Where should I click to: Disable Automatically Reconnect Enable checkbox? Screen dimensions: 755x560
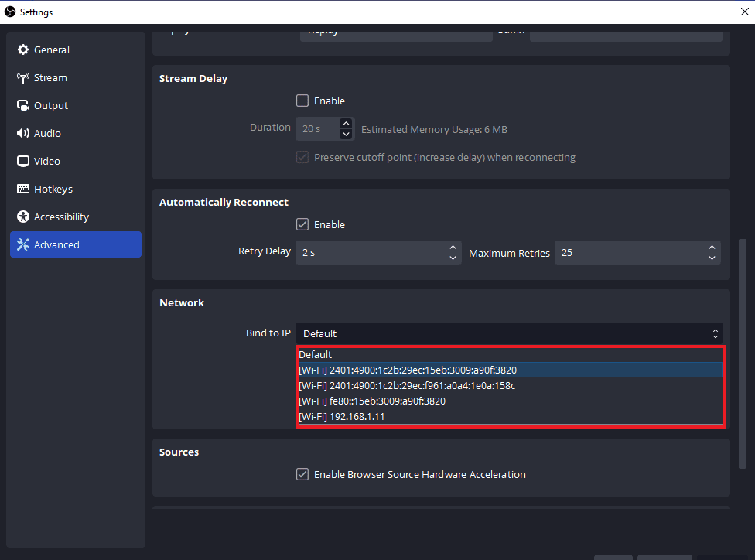point(302,224)
